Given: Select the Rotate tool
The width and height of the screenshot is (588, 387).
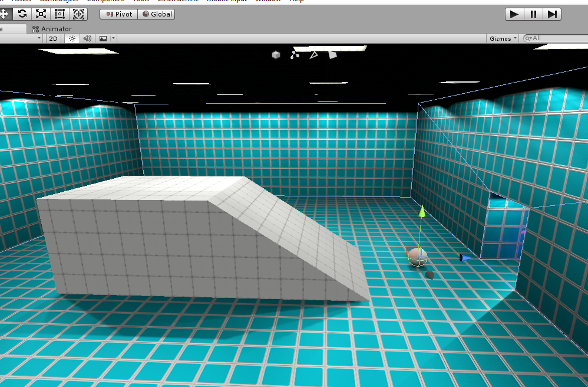Looking at the screenshot, I should click(x=22, y=13).
